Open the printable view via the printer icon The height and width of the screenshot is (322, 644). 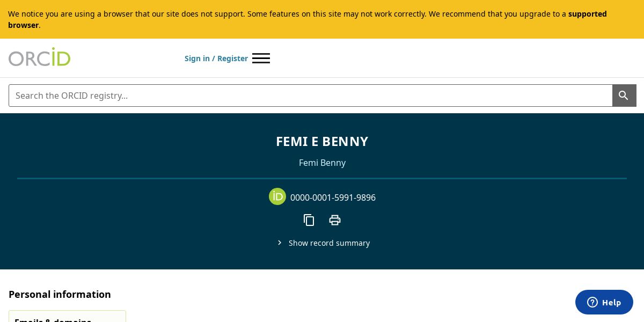tap(335, 220)
